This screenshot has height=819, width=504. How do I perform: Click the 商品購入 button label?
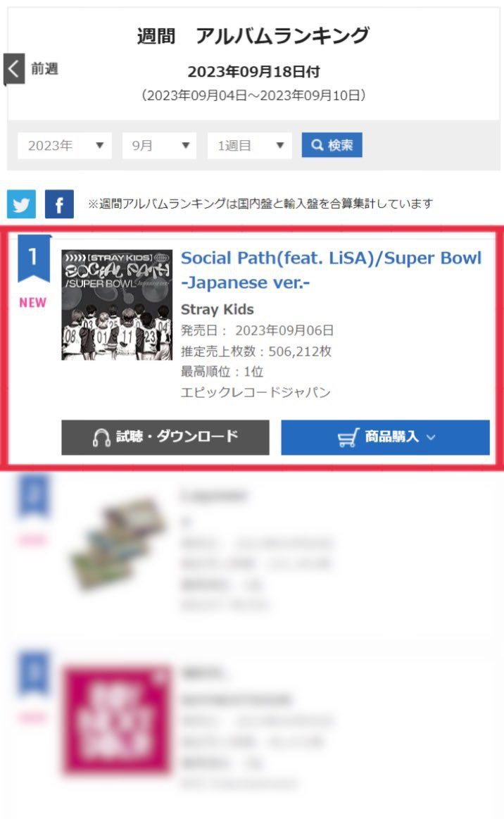tap(391, 437)
